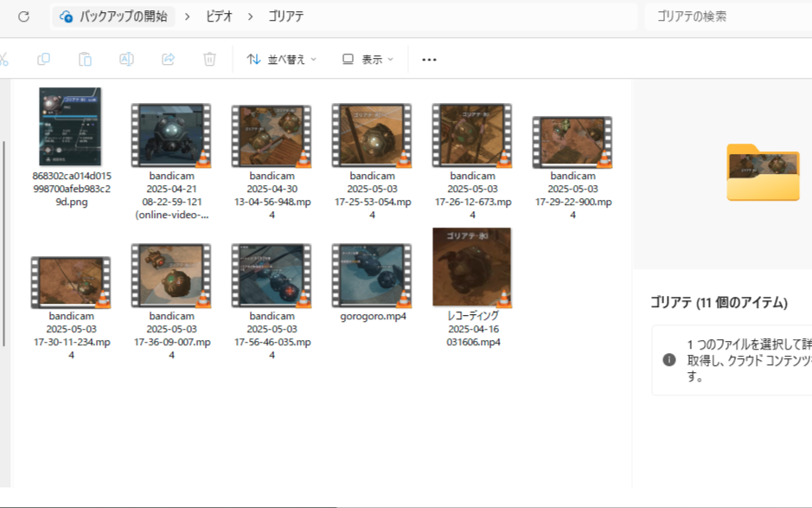The height and width of the screenshot is (508, 812).
Task: Select レコーディング 2025-04-16 video thumbnail
Action: [x=472, y=267]
